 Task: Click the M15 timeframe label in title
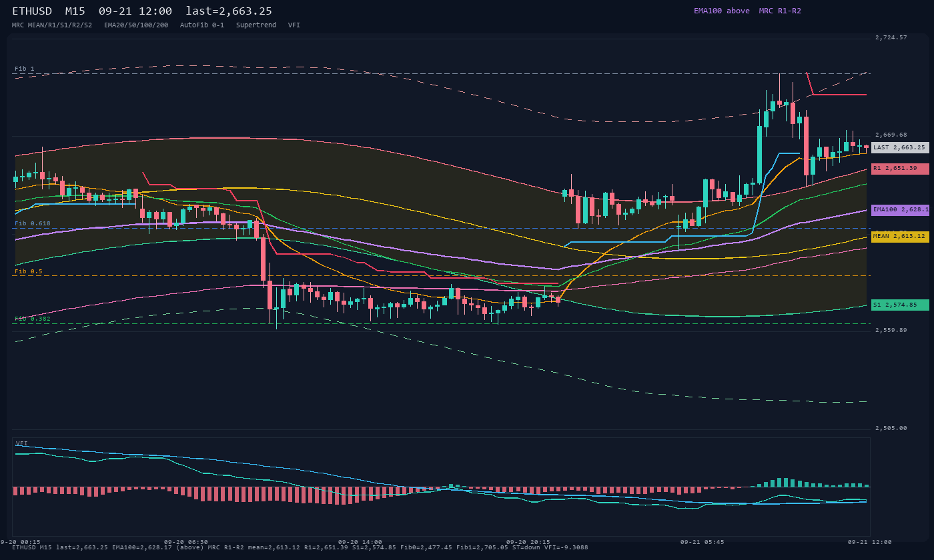click(x=75, y=11)
